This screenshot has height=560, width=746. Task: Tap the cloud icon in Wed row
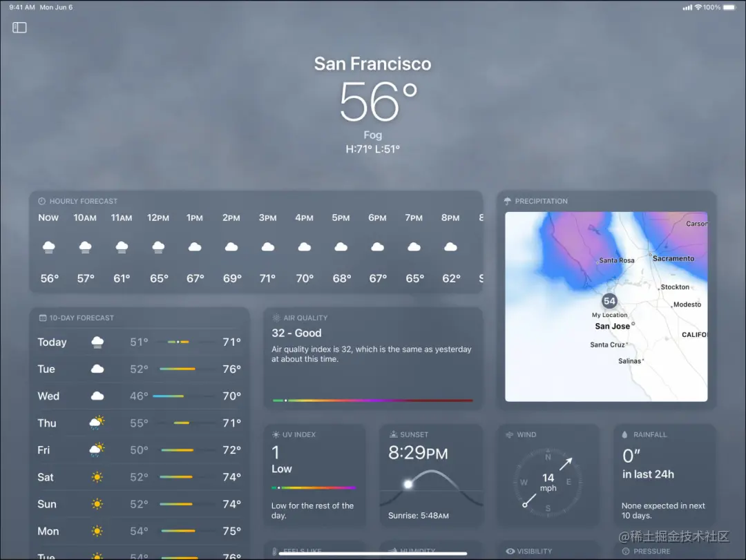tap(97, 396)
